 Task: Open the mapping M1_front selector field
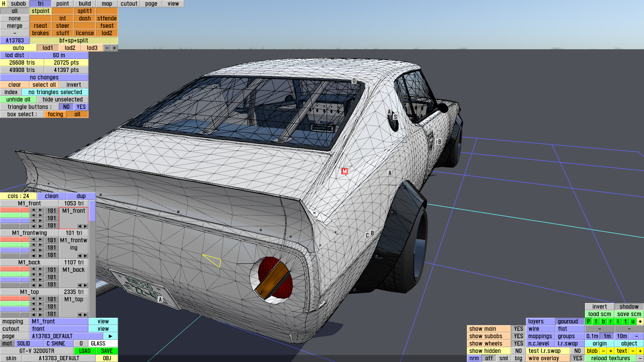pyautogui.click(x=59, y=321)
